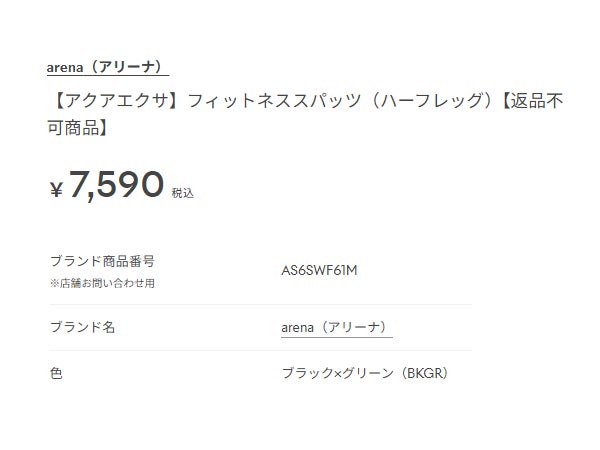Click the 色 row label
Image resolution: width=600 pixels, height=450 pixels.
[56, 374]
